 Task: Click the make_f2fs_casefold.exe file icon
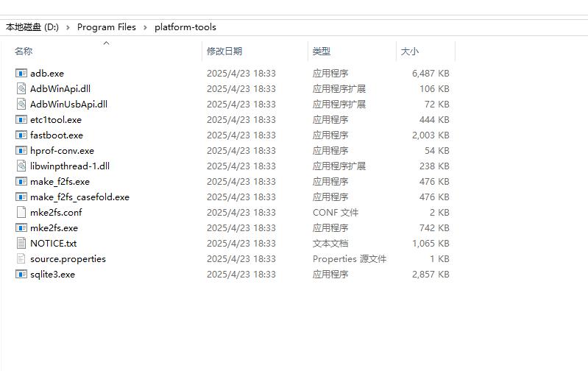click(21, 197)
